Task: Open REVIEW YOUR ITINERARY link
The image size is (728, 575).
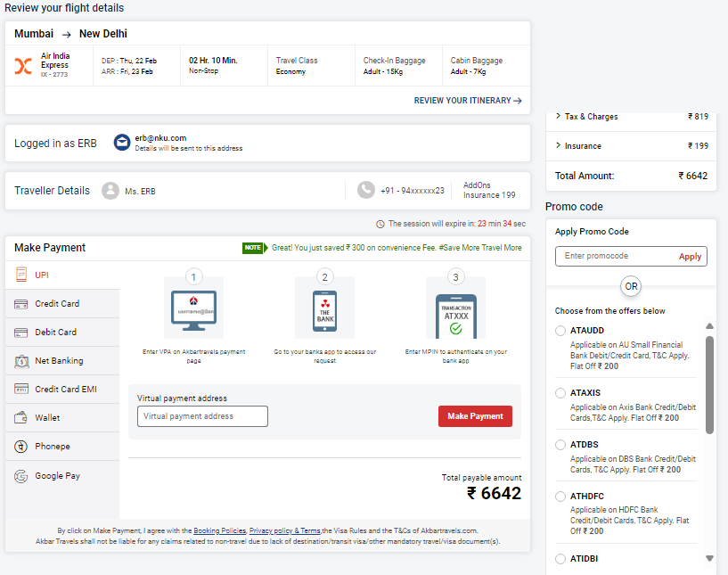Action: [468, 101]
